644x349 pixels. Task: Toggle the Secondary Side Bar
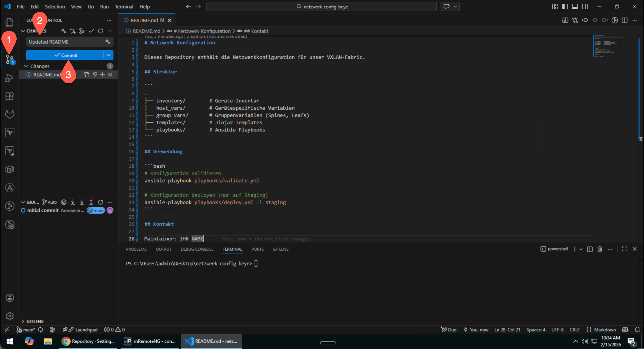point(585,6)
